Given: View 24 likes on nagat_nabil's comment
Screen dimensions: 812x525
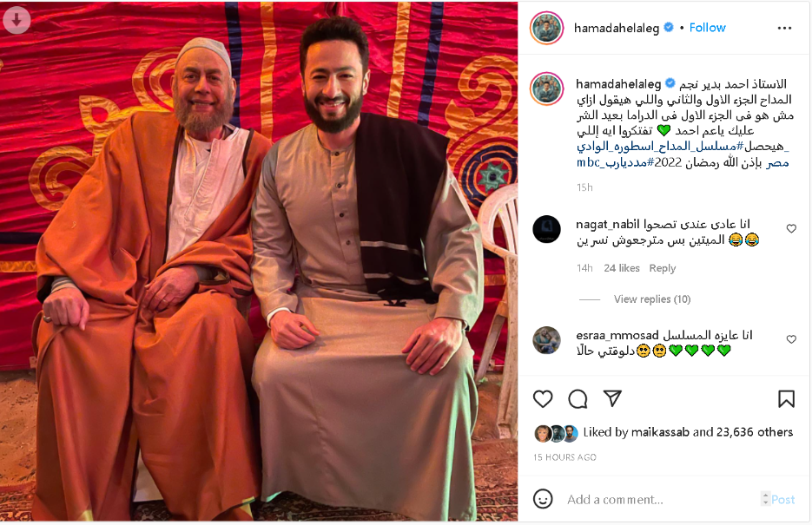Looking at the screenshot, I should [622, 268].
